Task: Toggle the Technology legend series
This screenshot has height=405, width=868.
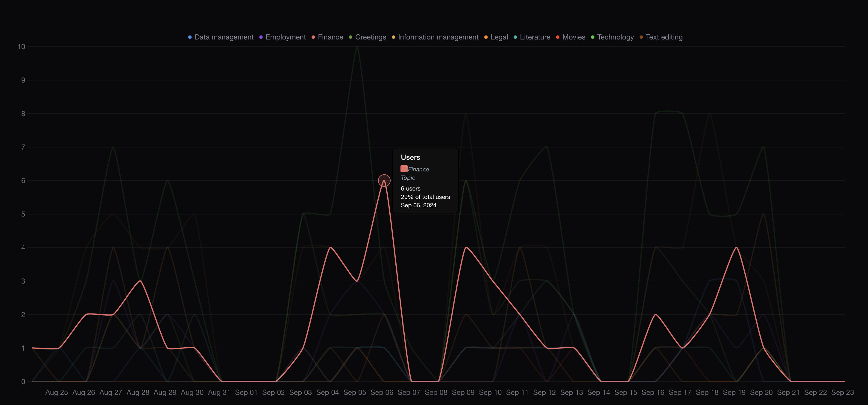Action: 615,37
